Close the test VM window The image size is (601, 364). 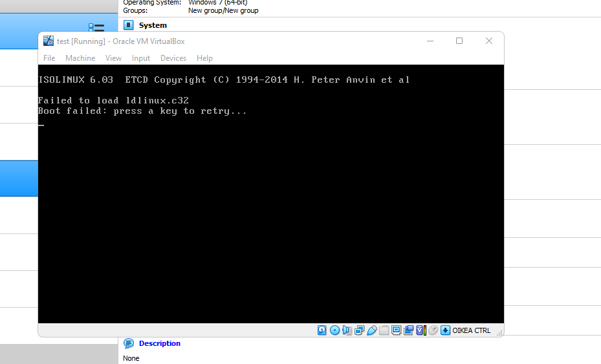pos(488,41)
